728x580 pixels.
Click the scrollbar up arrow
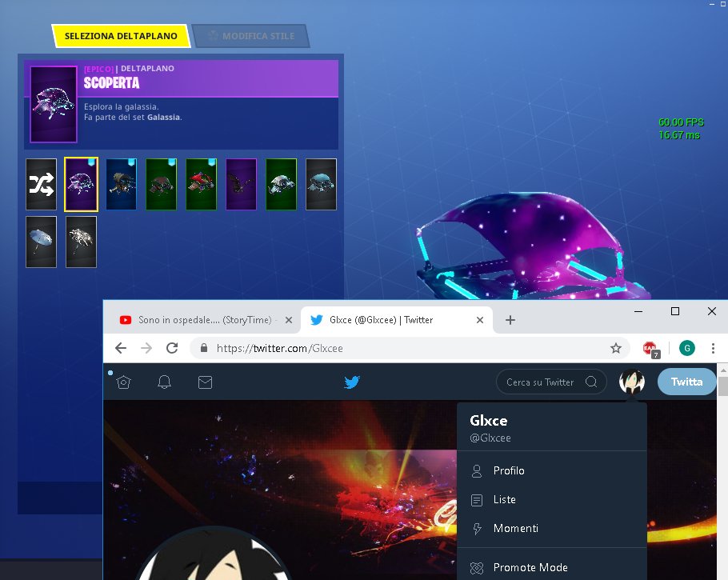click(x=723, y=370)
